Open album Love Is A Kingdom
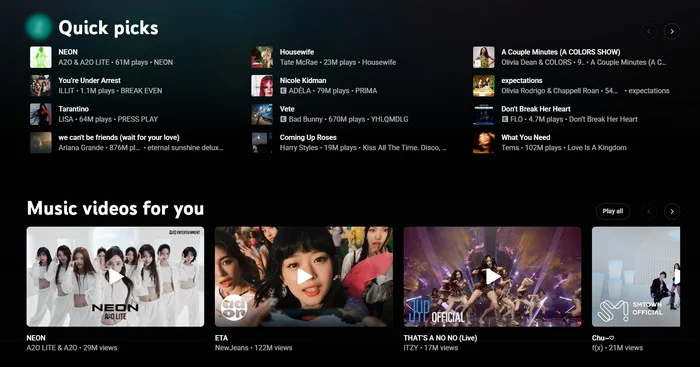The image size is (700, 367). (597, 148)
